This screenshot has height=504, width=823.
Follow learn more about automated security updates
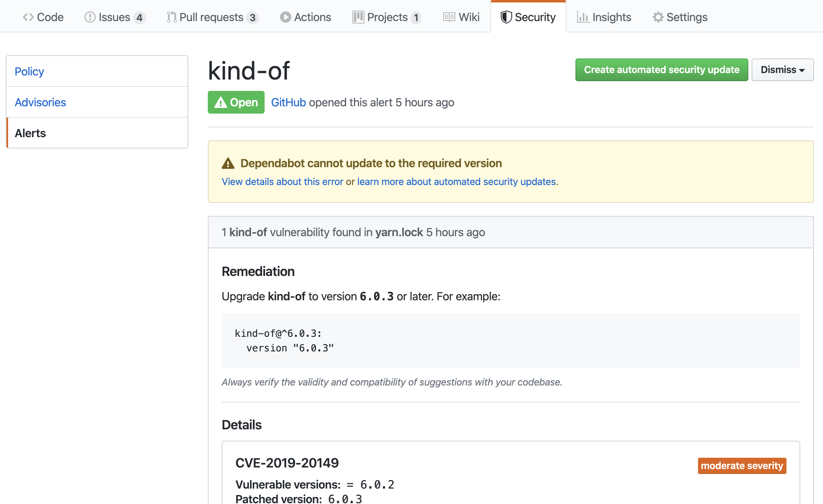click(457, 182)
